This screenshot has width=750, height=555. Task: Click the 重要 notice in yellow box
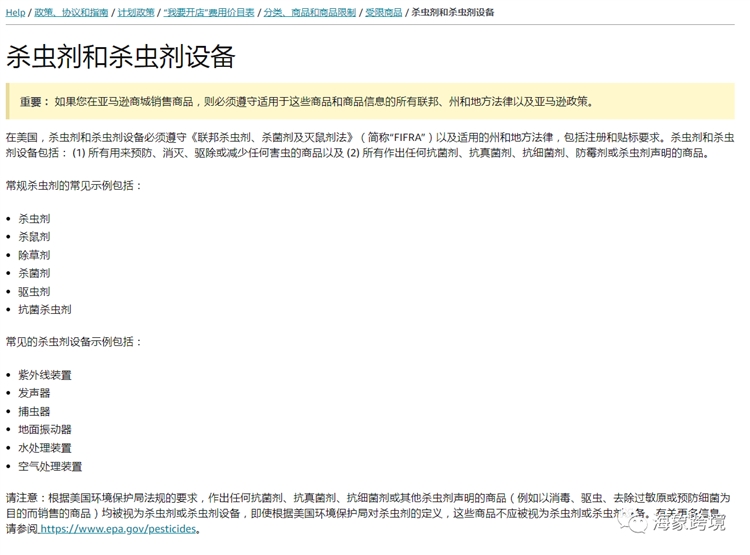370,101
